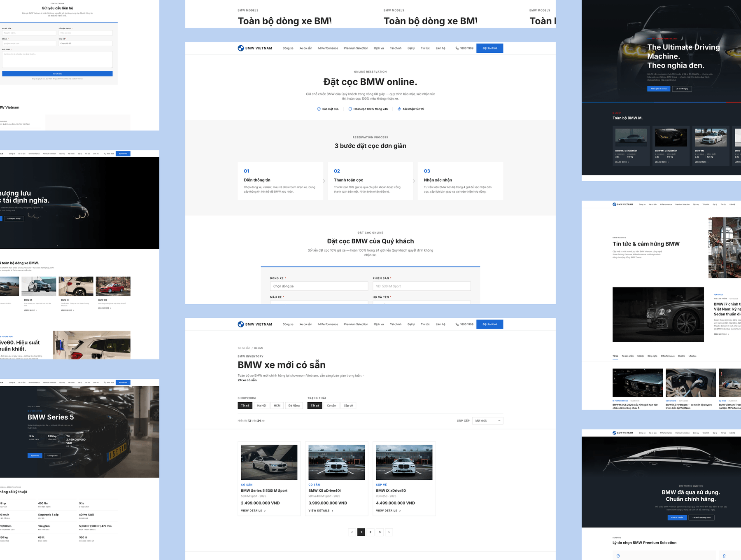741x560 pixels.
Task: Click phone icon beside 1800 1909 on inventory page
Action: (457, 324)
